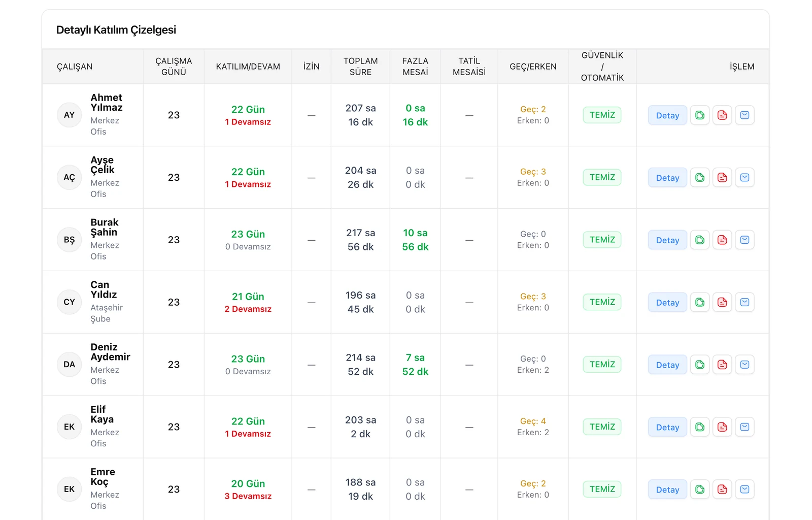Click '2 Devamsız' in Can Yıldız's row
This screenshot has width=812, height=520.
click(248, 309)
